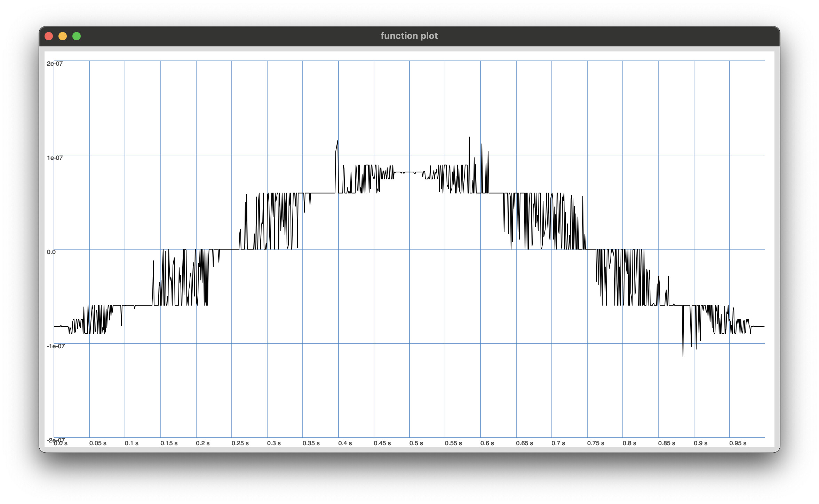Click the 0.55 s x-axis label
This screenshot has width=819, height=504.
point(453,443)
